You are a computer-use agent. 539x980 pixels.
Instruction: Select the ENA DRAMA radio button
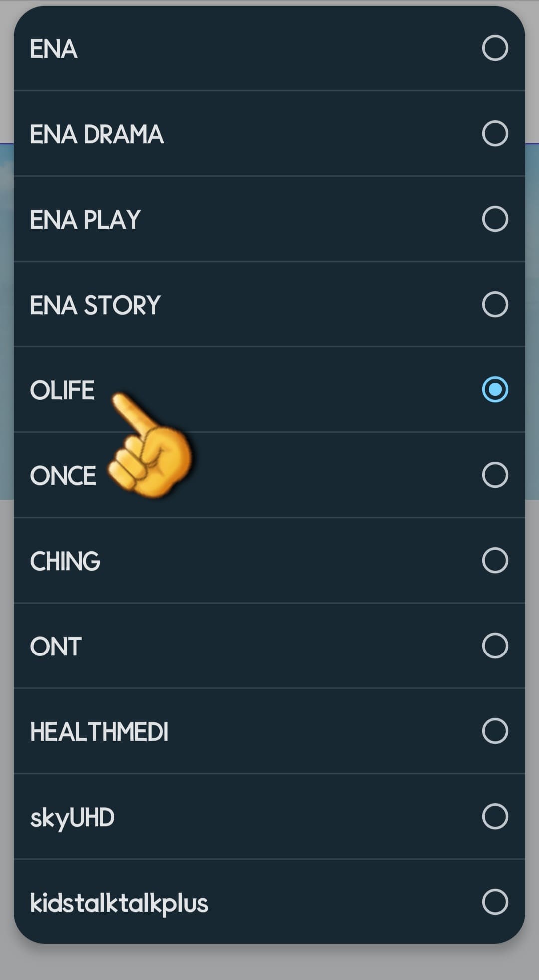494,133
